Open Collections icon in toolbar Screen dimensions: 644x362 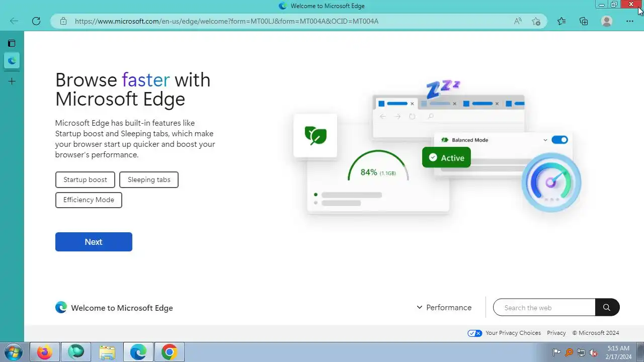pyautogui.click(x=584, y=21)
